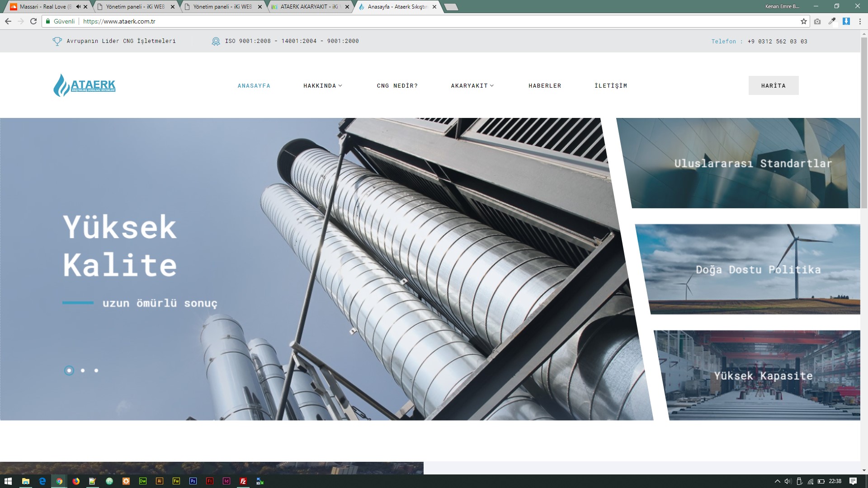This screenshot has width=868, height=488.
Task: Open Adobe Flash from the taskbar
Action: (x=210, y=481)
